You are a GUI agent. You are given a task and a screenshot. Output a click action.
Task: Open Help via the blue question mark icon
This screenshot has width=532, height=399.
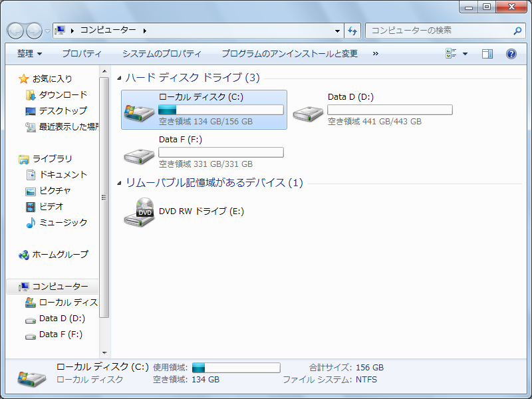point(511,54)
